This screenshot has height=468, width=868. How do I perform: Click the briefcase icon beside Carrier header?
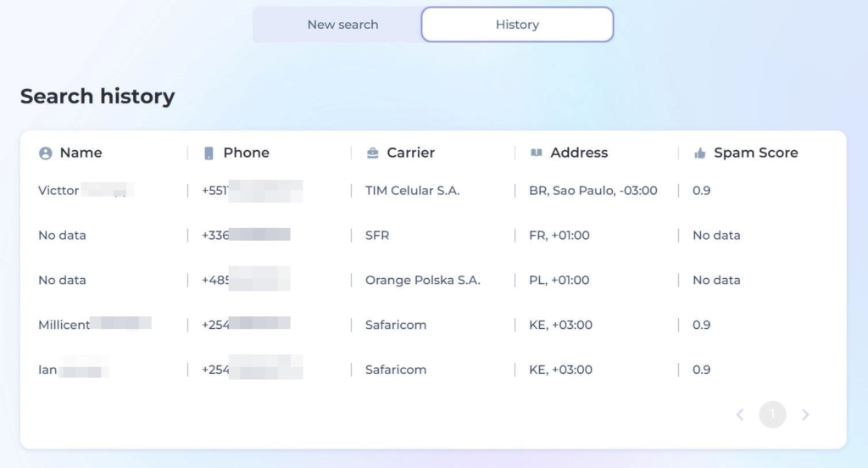[373, 153]
